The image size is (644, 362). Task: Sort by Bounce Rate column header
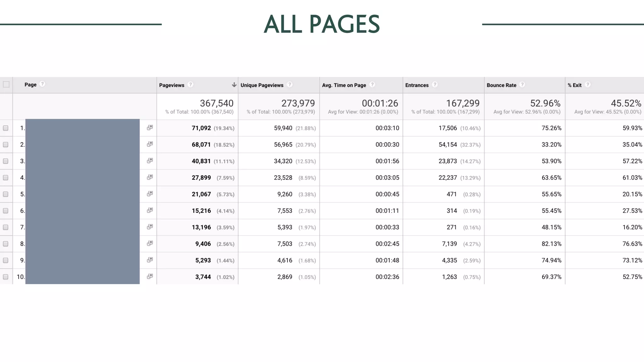[x=502, y=85]
